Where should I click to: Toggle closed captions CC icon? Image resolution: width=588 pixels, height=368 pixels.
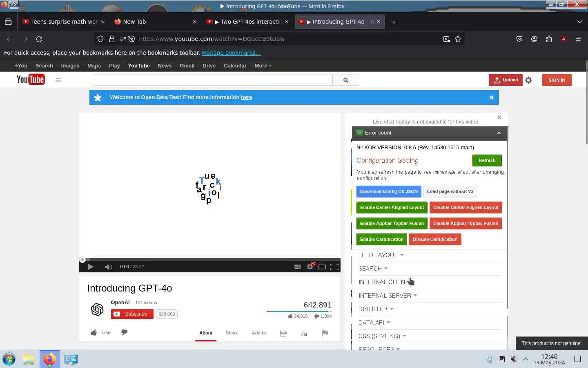click(298, 267)
